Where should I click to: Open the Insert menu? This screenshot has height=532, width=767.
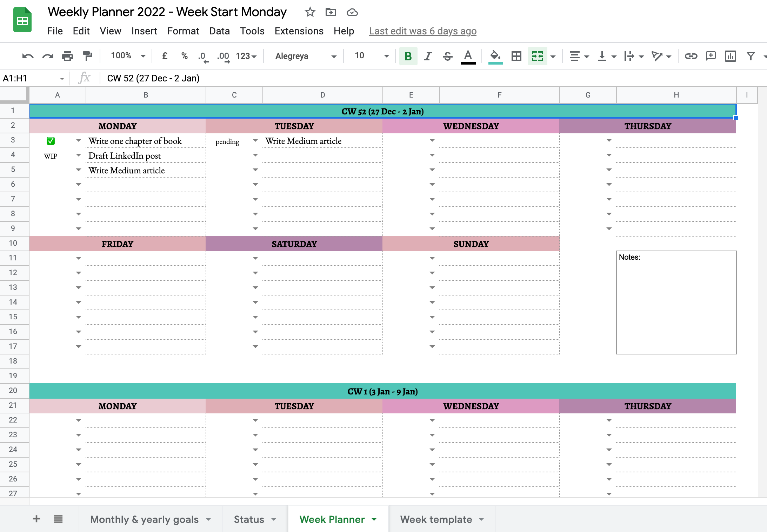point(144,31)
